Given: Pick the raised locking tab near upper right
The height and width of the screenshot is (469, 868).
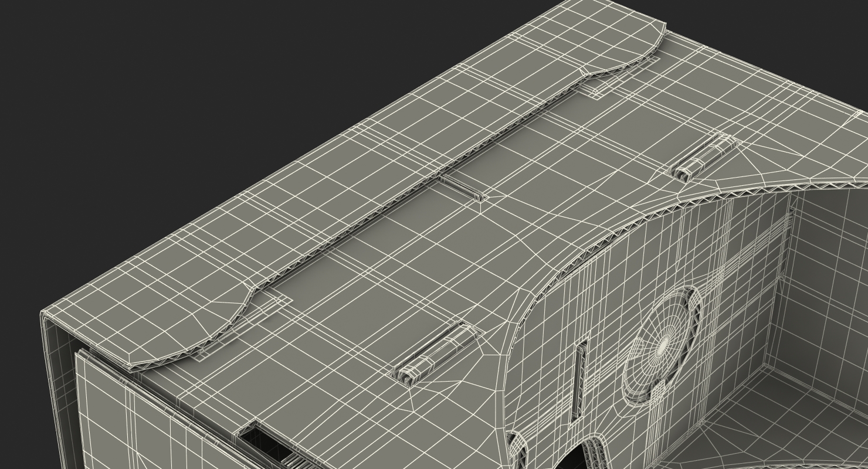Looking at the screenshot, I should click(x=703, y=157).
